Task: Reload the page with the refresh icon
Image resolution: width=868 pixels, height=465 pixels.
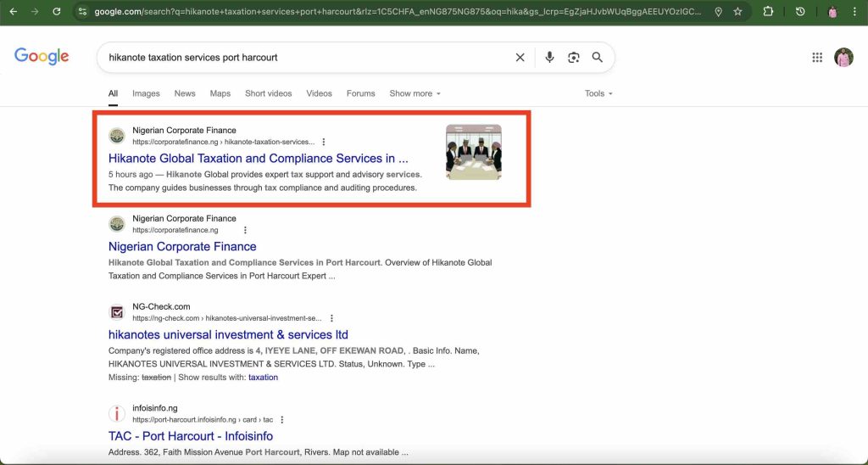Action: 57,11
